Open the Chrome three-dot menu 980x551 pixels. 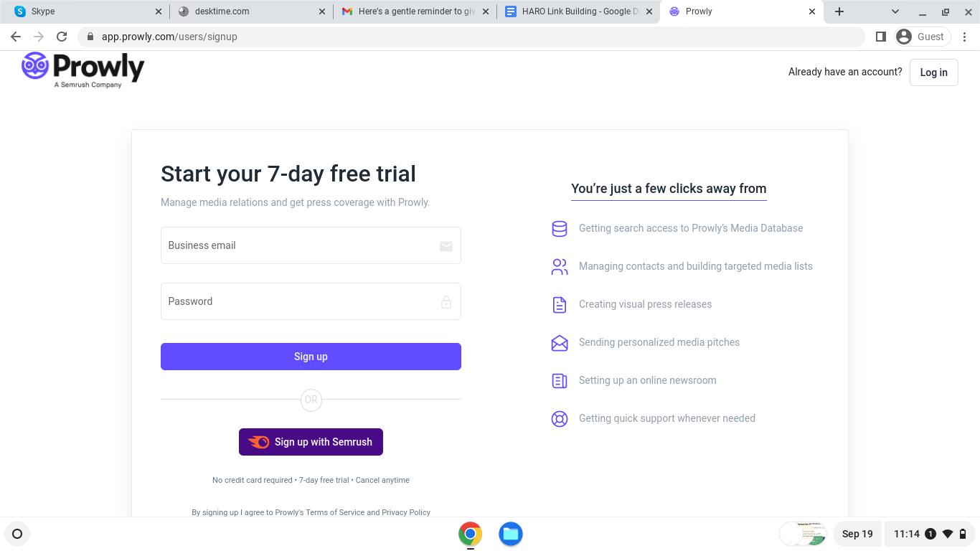click(964, 37)
